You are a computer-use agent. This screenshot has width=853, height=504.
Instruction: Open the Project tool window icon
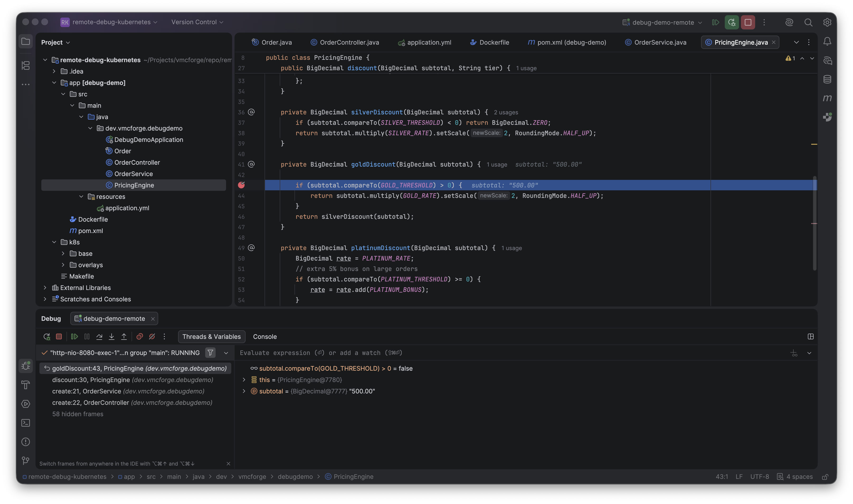tap(25, 42)
